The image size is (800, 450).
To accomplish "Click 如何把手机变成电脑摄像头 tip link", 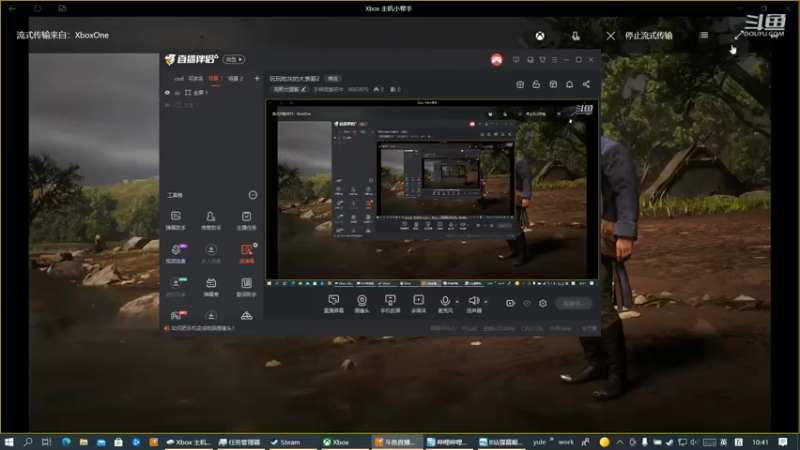I will point(203,328).
